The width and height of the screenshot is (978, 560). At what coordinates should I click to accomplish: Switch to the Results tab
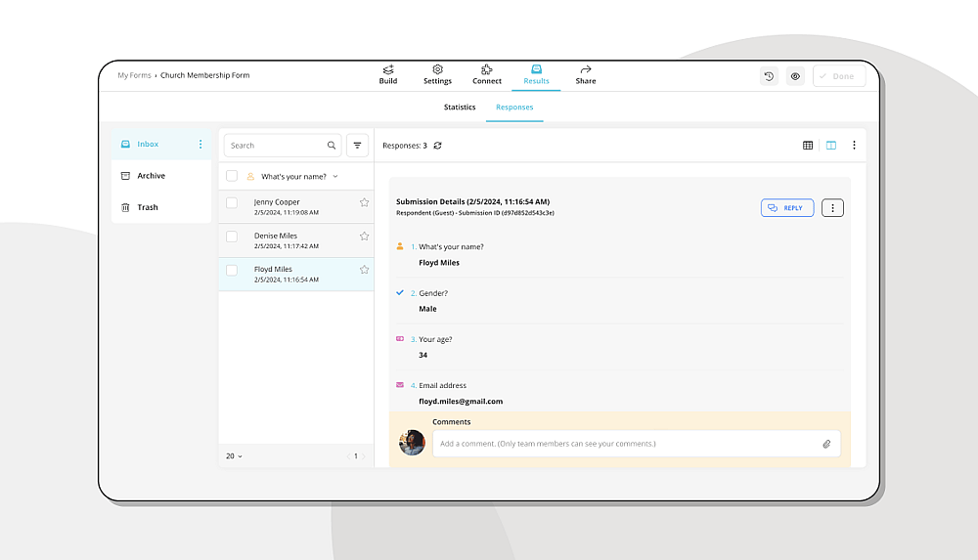click(536, 75)
